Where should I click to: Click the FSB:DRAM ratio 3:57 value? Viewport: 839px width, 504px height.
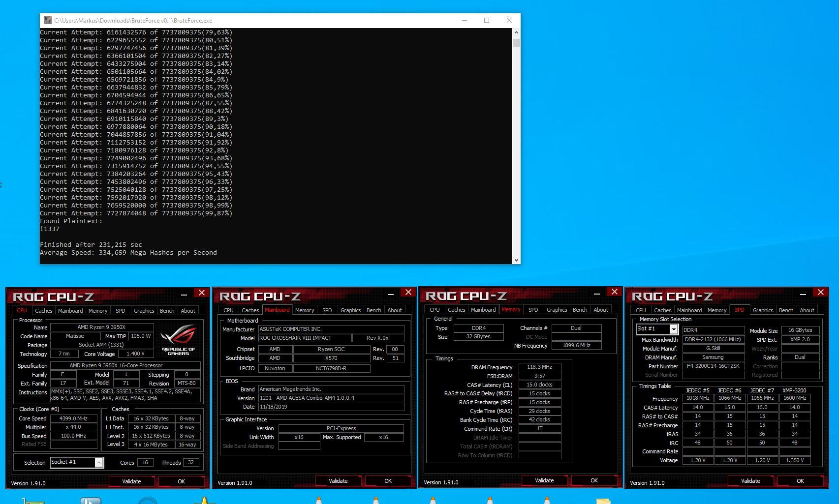point(540,376)
